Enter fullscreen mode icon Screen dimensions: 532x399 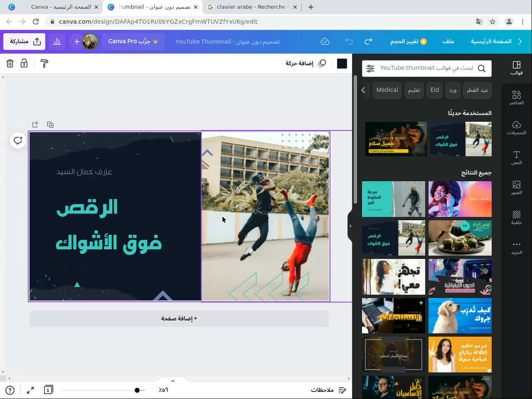[30, 390]
